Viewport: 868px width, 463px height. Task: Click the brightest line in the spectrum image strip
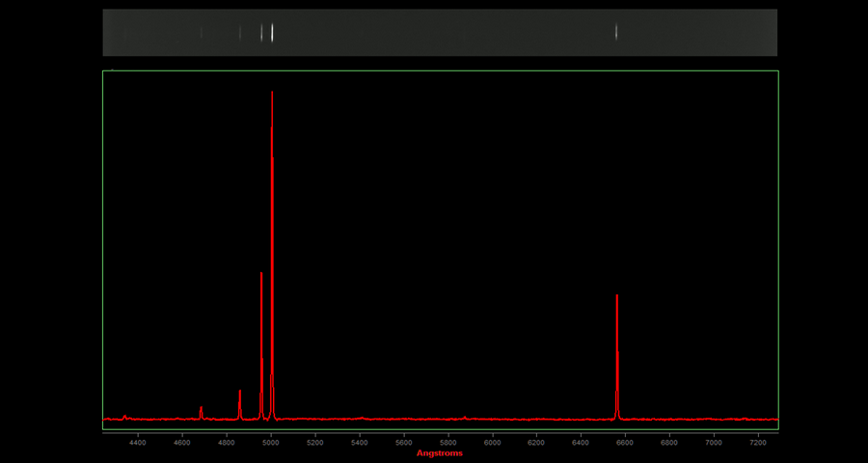[x=272, y=33]
